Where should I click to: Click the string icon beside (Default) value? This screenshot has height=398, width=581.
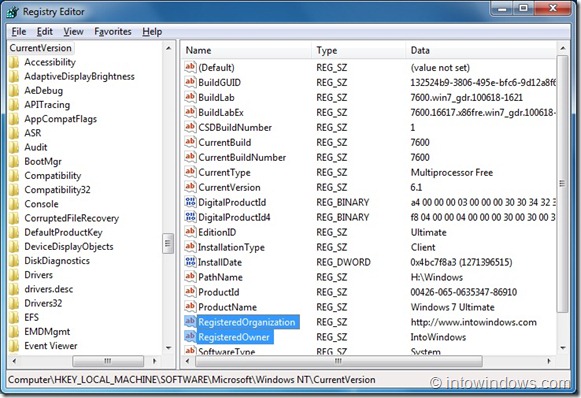point(190,67)
